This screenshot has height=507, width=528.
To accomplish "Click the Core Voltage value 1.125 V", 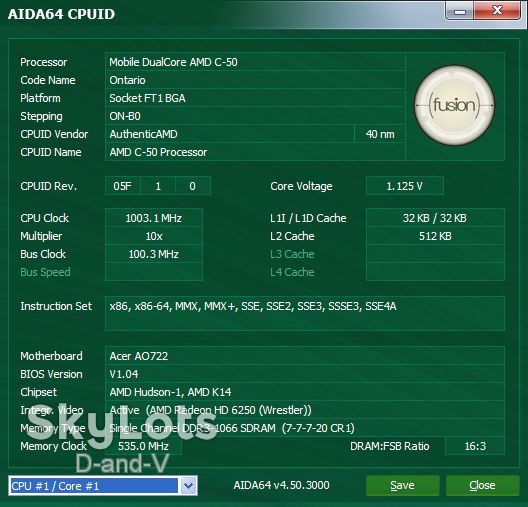I will tap(405, 186).
